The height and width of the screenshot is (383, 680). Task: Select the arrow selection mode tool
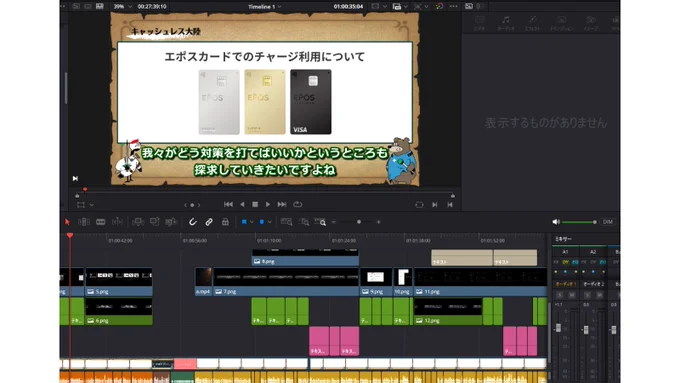[x=67, y=222]
